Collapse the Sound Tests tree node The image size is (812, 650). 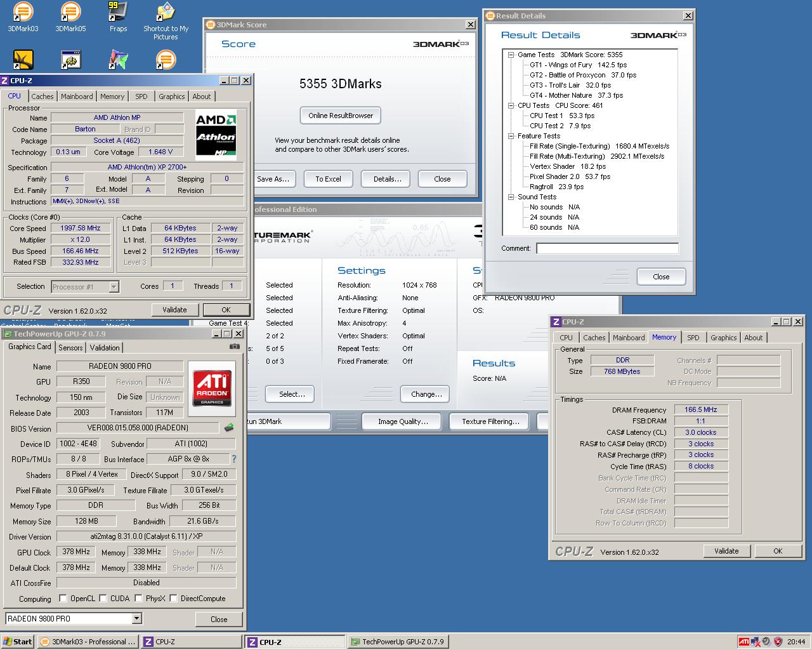tap(511, 197)
